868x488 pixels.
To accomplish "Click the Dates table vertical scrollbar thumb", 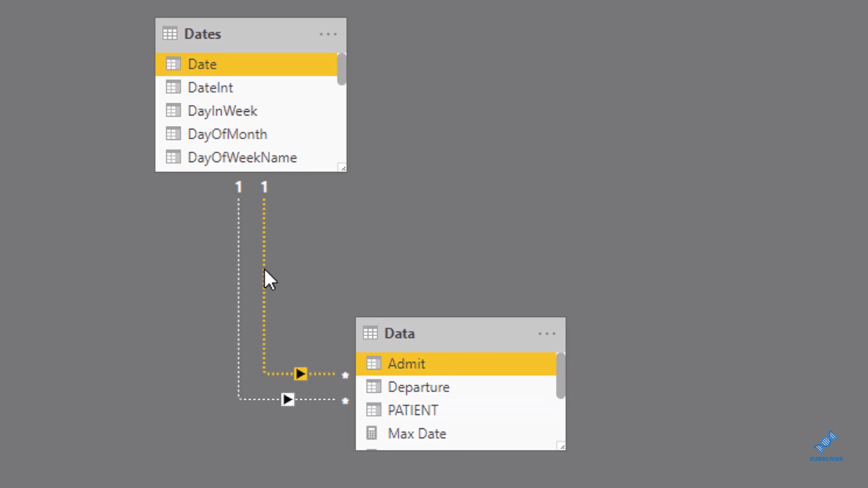I will click(x=342, y=69).
